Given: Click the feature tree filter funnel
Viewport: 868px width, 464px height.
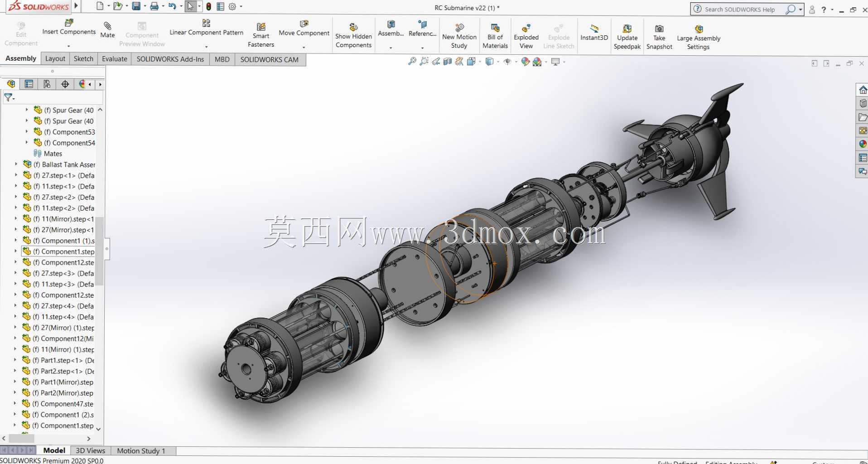Looking at the screenshot, I should click(9, 97).
